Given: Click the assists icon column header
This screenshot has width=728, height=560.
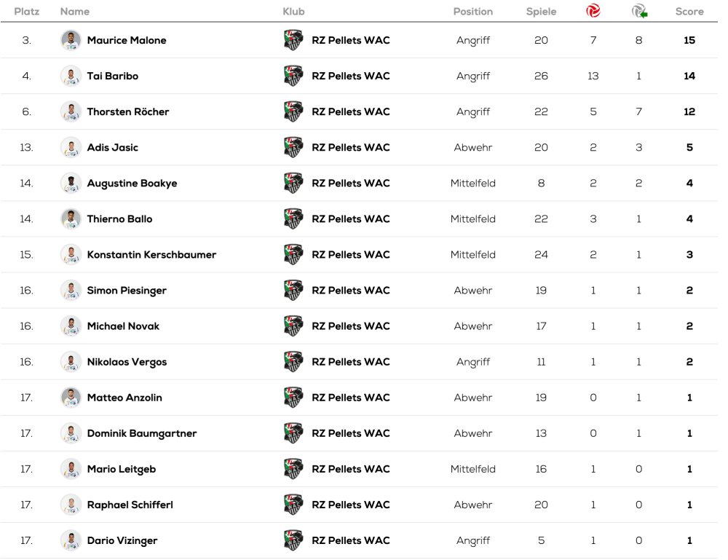Looking at the screenshot, I should tap(639, 11).
